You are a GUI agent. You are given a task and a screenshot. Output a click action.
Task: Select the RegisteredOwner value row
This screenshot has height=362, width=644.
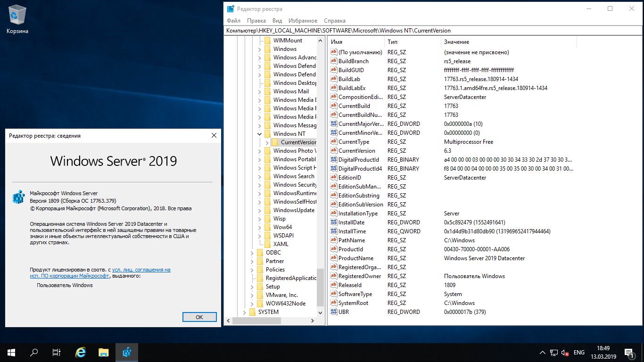point(452,276)
